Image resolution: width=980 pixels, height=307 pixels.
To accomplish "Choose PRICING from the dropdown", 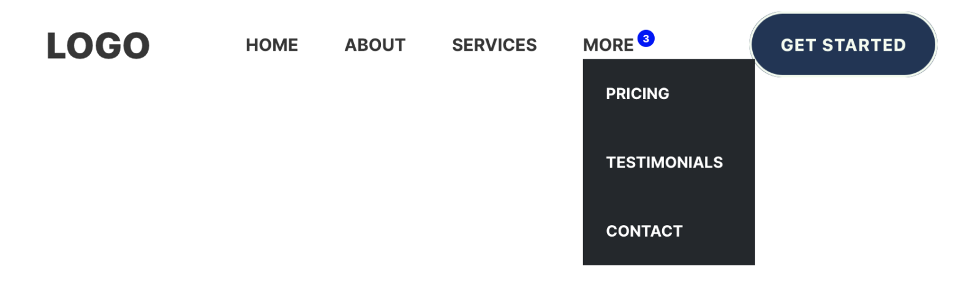I will 637,94.
